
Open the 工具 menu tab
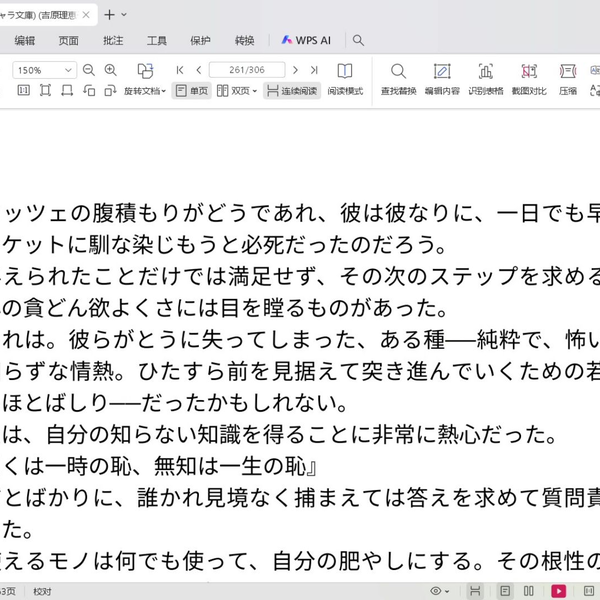tap(157, 41)
